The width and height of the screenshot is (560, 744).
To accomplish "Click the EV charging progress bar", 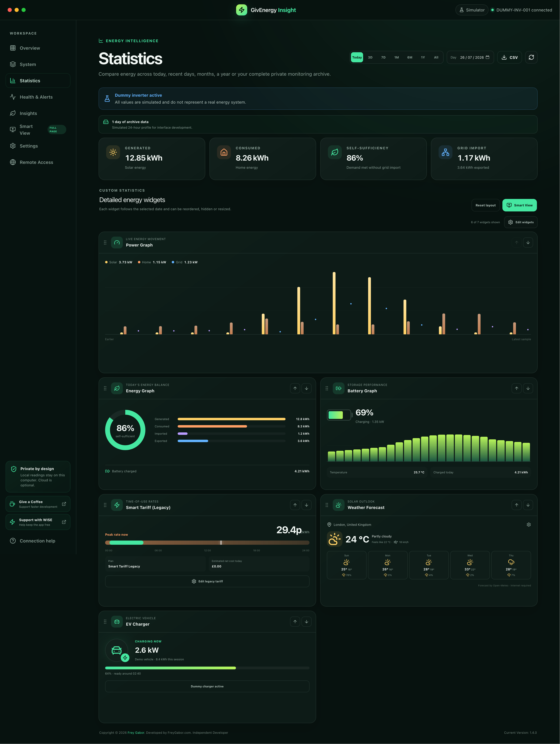I will pos(207,668).
